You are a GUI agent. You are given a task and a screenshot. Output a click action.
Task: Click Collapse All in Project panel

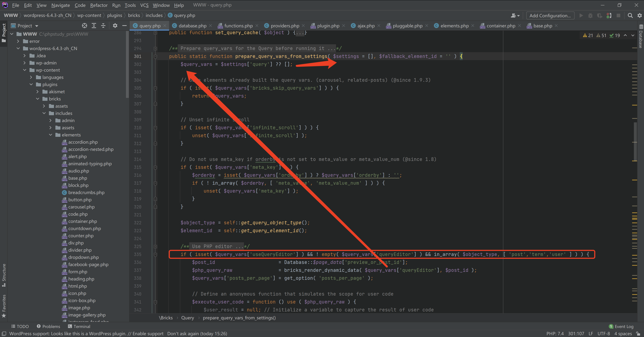[x=103, y=26]
